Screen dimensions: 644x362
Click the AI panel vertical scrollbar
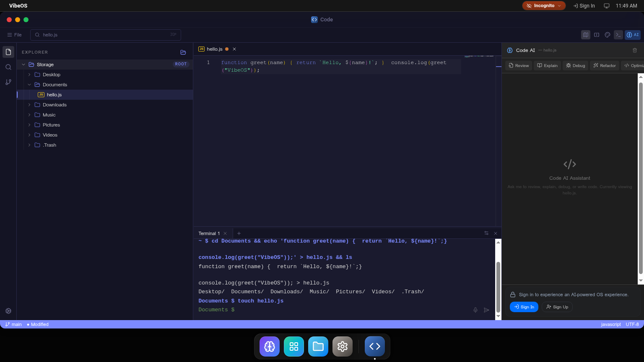pyautogui.click(x=641, y=178)
